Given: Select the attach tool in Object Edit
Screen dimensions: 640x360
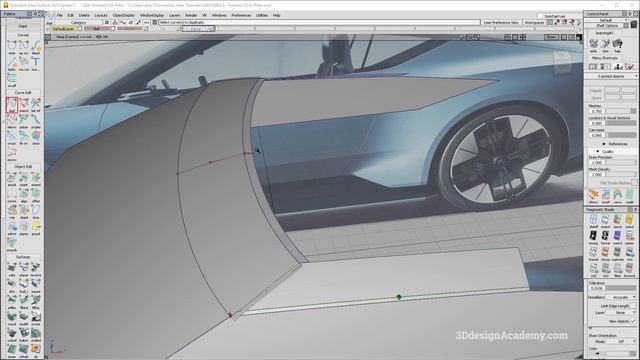Looking at the screenshot, I should [x=11, y=178].
